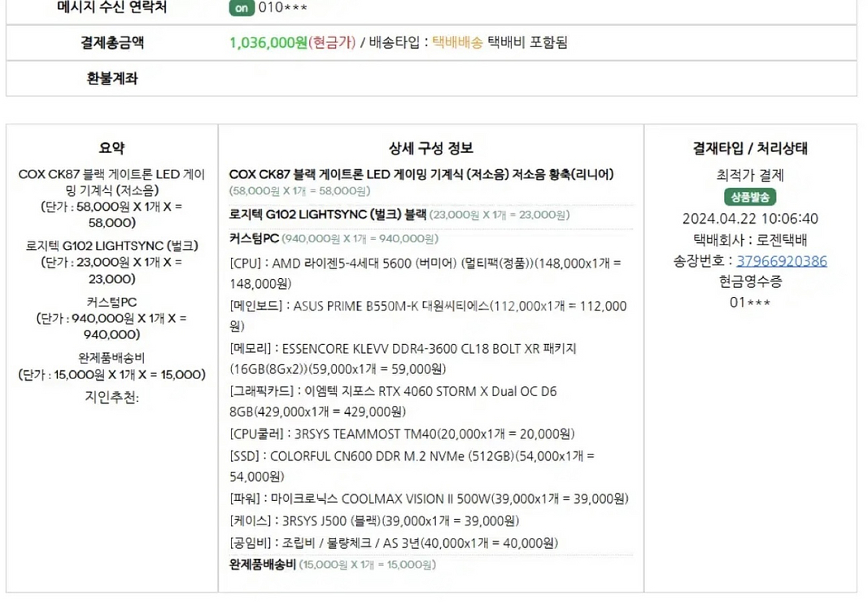
Task: Click bold "완제품배송비" title in detail column
Action: click(263, 564)
